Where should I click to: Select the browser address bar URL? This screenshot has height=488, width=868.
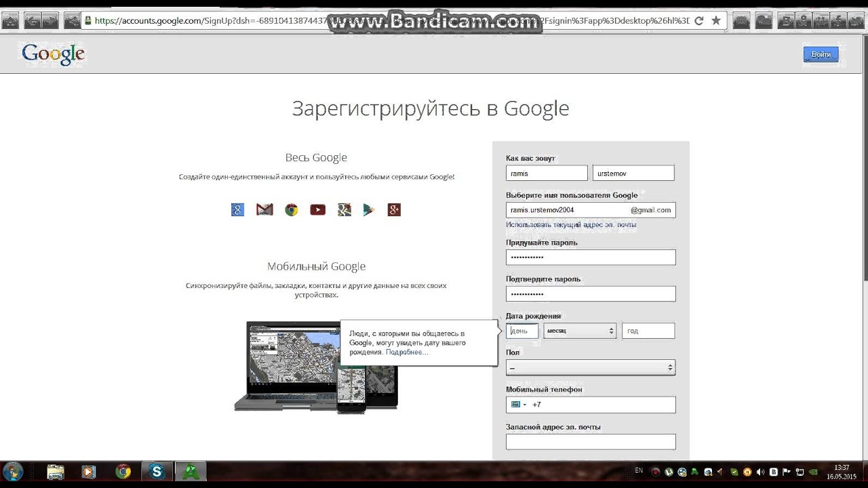[392, 21]
